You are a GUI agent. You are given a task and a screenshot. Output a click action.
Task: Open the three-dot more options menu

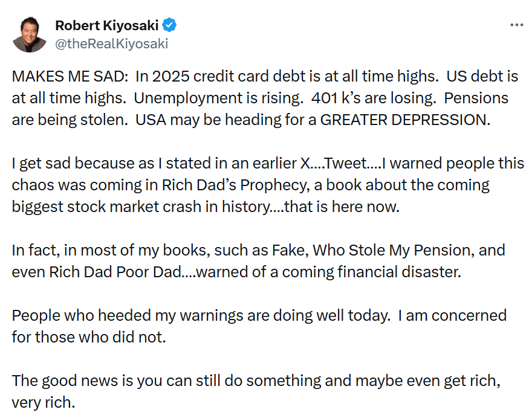(516, 25)
